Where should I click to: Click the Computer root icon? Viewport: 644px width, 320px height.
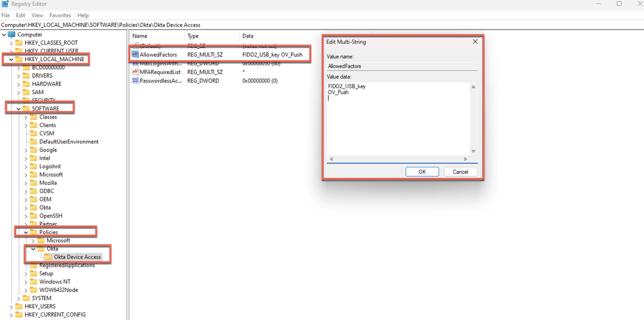pyautogui.click(x=11, y=34)
